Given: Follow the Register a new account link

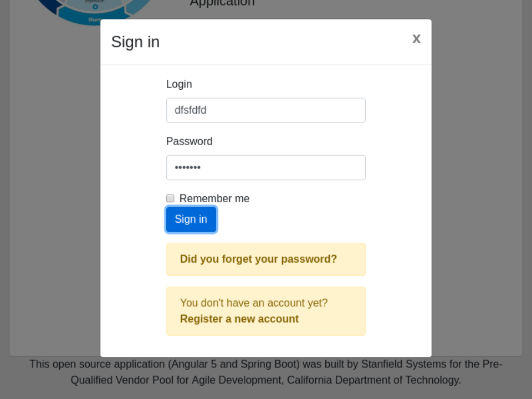Looking at the screenshot, I should 239,319.
